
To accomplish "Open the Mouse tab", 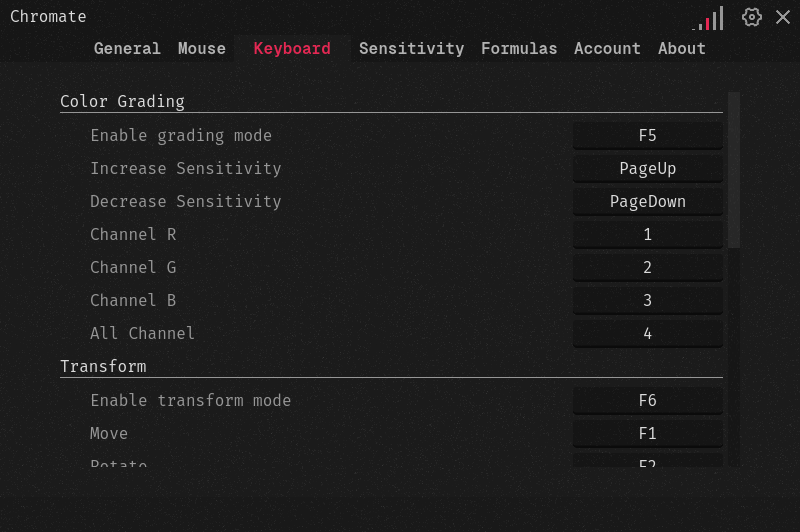I will (202, 48).
